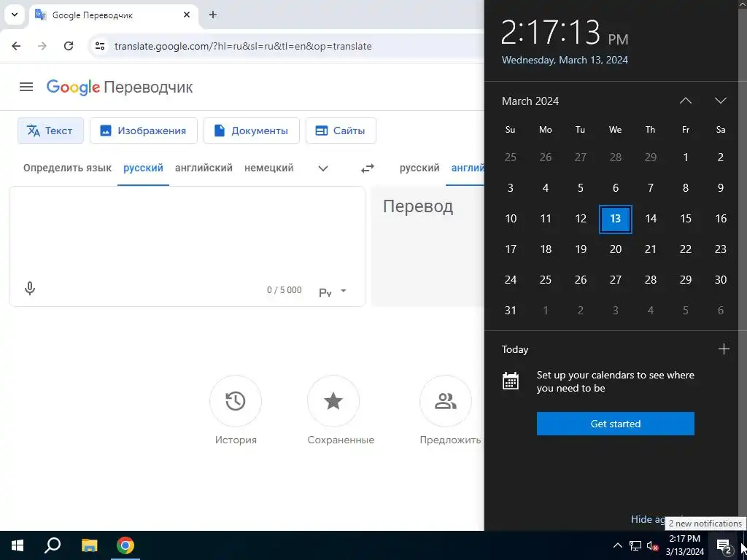This screenshot has width=747, height=560.
Task: Select немецкий as source language
Action: pyautogui.click(x=268, y=168)
